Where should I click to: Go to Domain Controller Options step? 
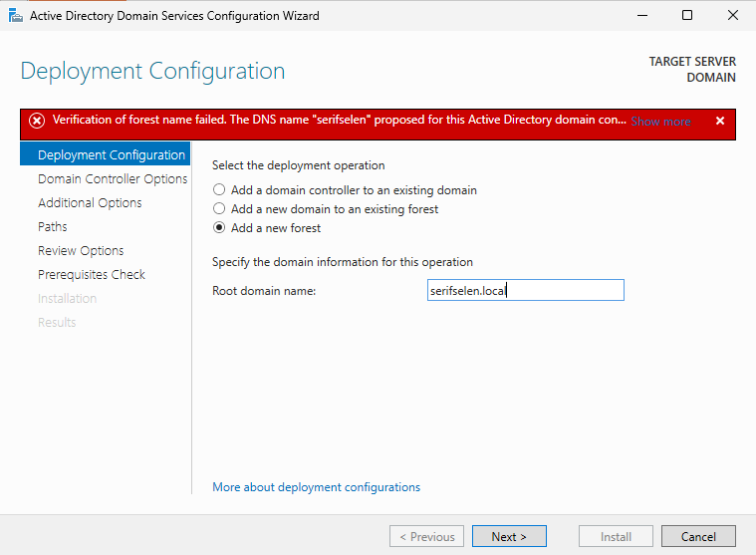113,179
